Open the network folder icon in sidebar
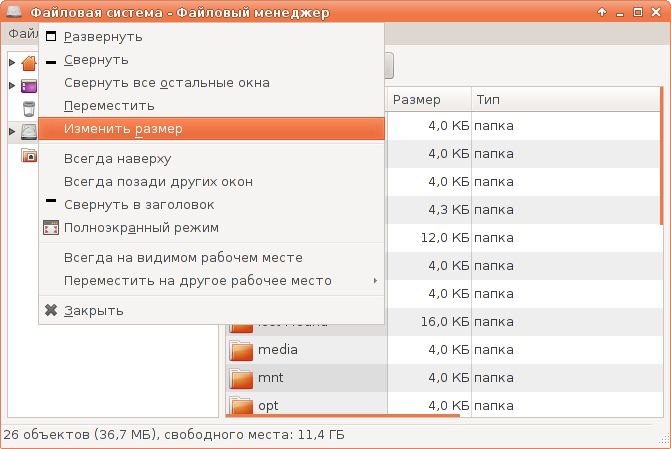This screenshot has width=671, height=449. [29, 155]
